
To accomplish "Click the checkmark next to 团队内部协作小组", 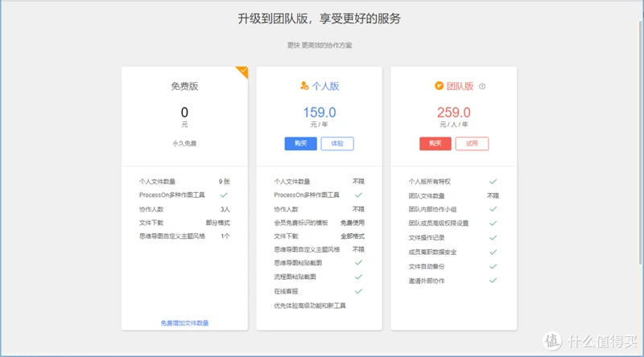I will coord(493,209).
